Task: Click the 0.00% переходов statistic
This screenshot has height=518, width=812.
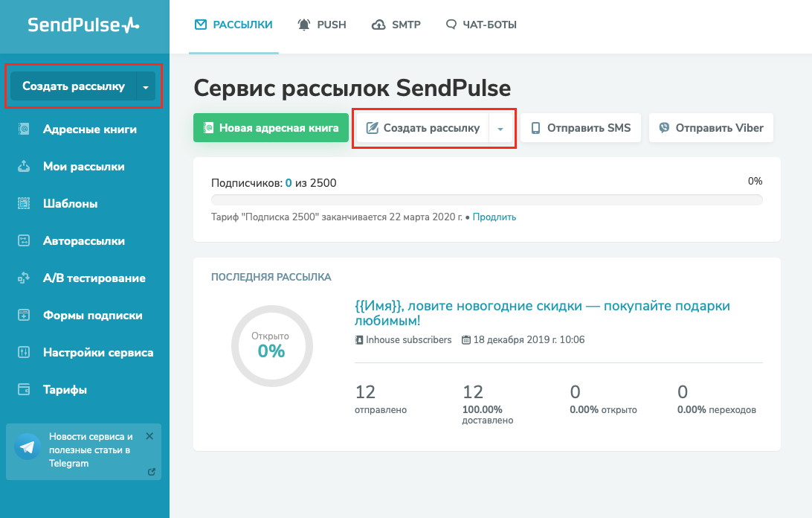Action: click(x=717, y=399)
